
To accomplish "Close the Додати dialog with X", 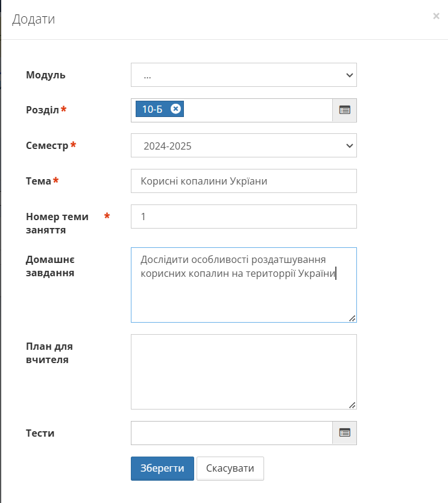I will coord(436,16).
